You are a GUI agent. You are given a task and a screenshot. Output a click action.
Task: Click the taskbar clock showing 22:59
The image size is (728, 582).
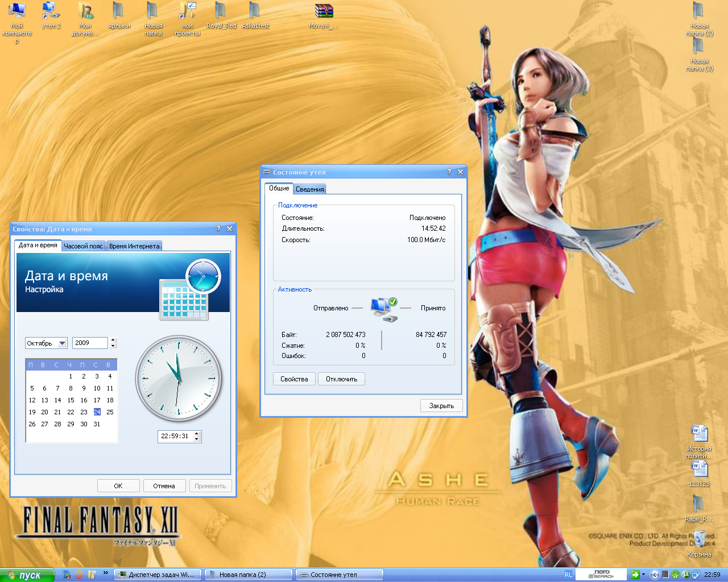point(712,575)
